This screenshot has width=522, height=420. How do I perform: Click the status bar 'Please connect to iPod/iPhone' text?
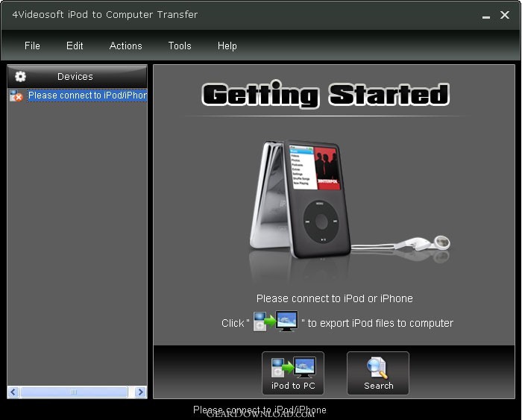tap(260, 410)
